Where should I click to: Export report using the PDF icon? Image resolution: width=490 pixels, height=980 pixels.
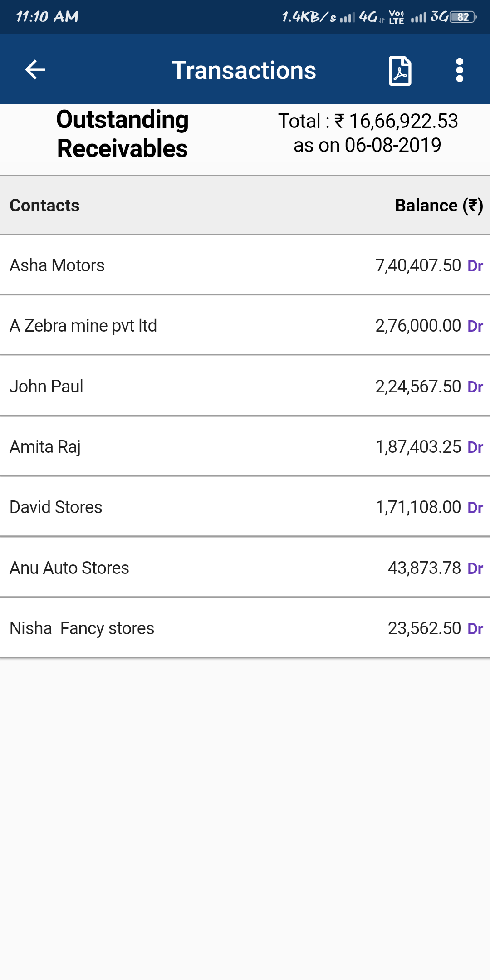pyautogui.click(x=400, y=71)
